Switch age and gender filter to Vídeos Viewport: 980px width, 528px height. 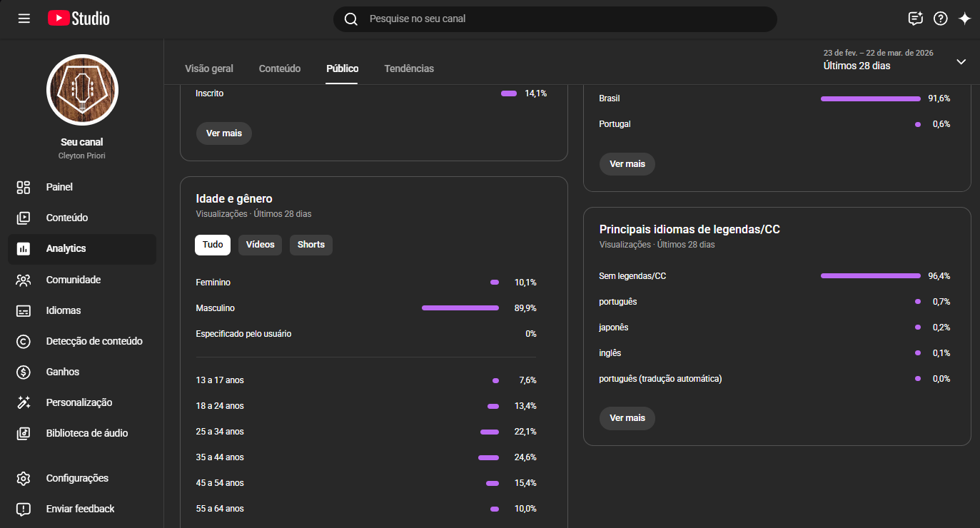click(x=260, y=245)
